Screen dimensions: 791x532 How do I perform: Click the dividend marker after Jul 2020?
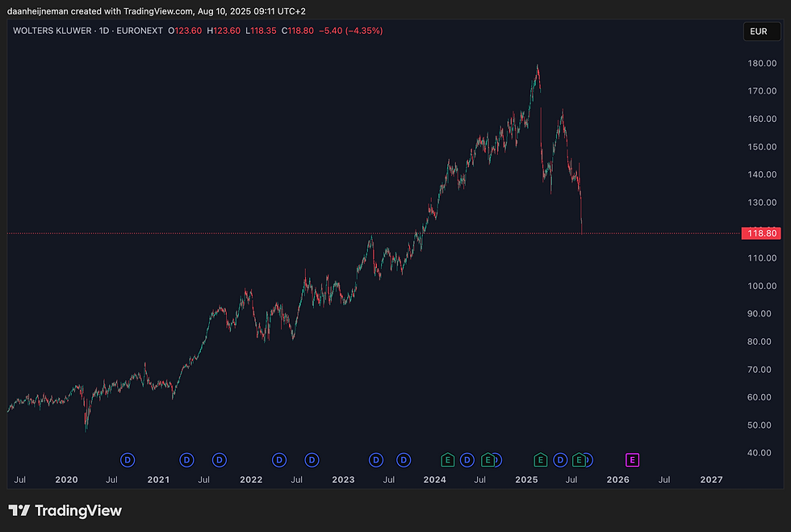click(x=128, y=460)
